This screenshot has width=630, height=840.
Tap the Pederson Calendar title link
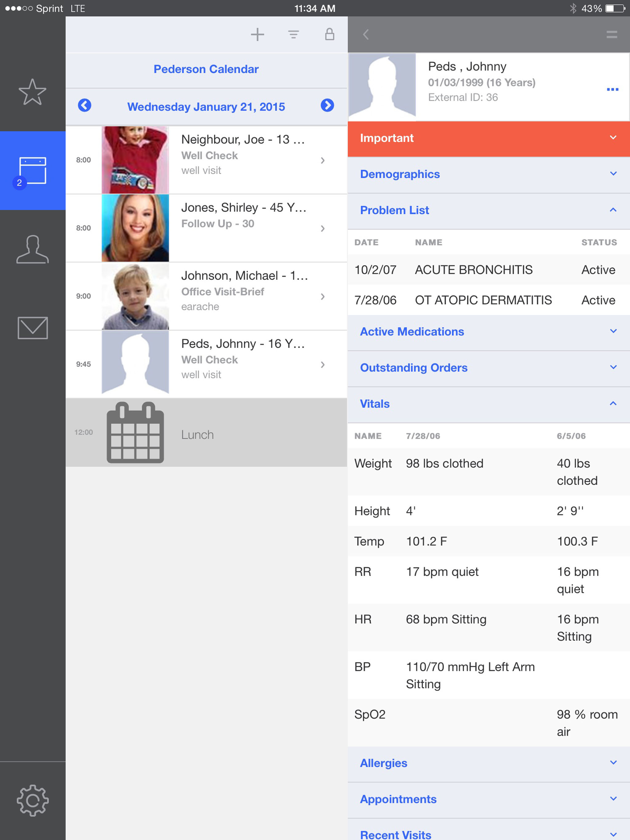pos(206,69)
